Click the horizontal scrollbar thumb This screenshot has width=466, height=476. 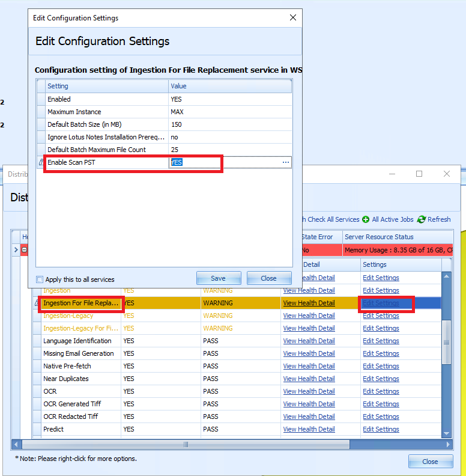186,444
